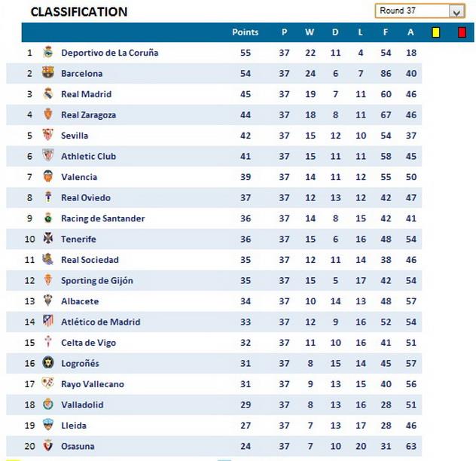Open the Real Zaragoza team link

coord(88,115)
